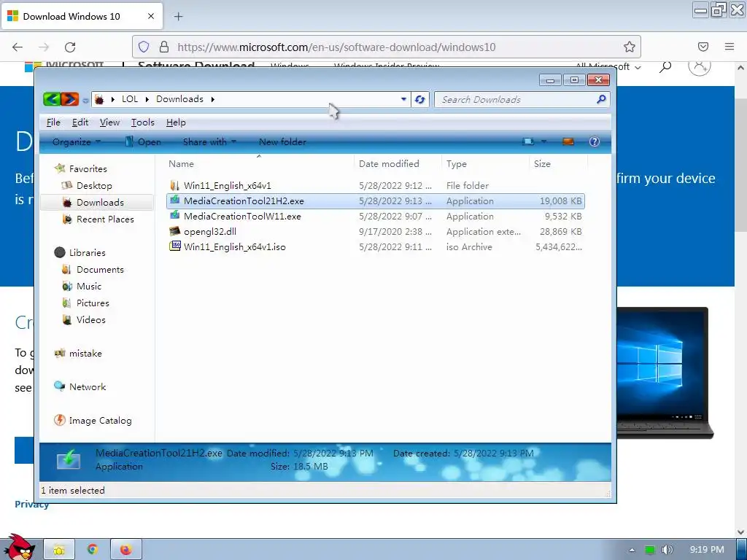The height and width of the screenshot is (560, 747).
Task: Click the search magnifier icon in Explorer
Action: click(601, 99)
